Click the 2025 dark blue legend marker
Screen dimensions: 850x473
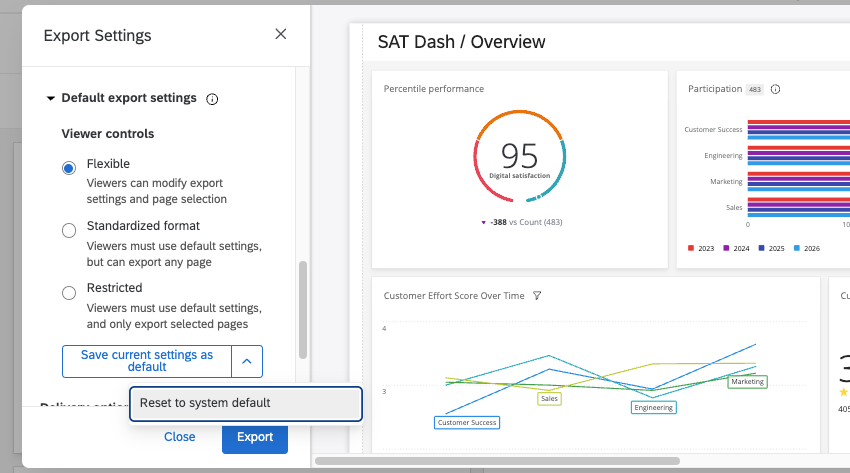(x=761, y=248)
